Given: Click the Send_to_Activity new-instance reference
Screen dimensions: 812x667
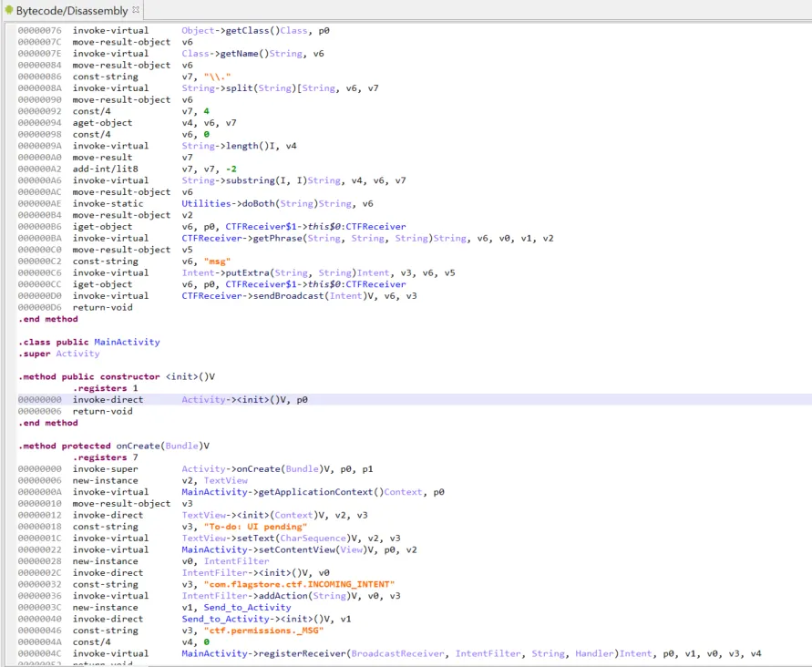Looking at the screenshot, I should coord(247,607).
